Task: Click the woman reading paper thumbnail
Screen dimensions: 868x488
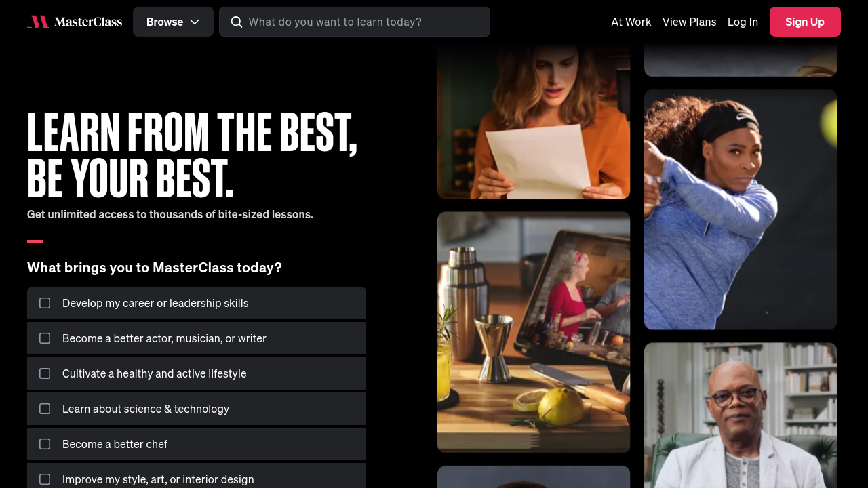Action: [x=533, y=122]
